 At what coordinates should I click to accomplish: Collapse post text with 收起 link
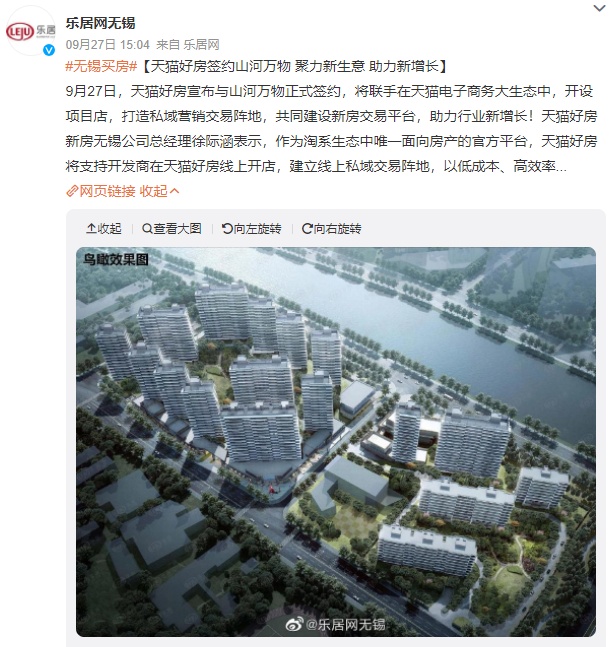(154, 191)
